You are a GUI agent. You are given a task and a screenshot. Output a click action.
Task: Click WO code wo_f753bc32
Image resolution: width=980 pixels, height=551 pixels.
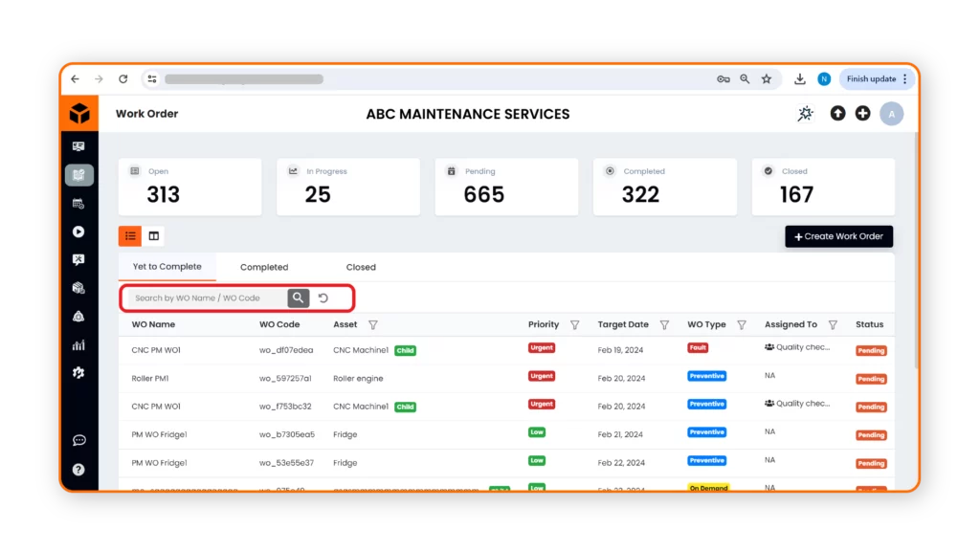(285, 407)
